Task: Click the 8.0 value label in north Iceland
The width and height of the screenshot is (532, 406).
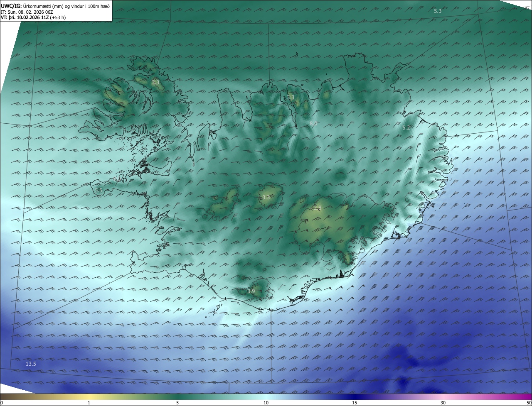Action: pyautogui.click(x=313, y=124)
